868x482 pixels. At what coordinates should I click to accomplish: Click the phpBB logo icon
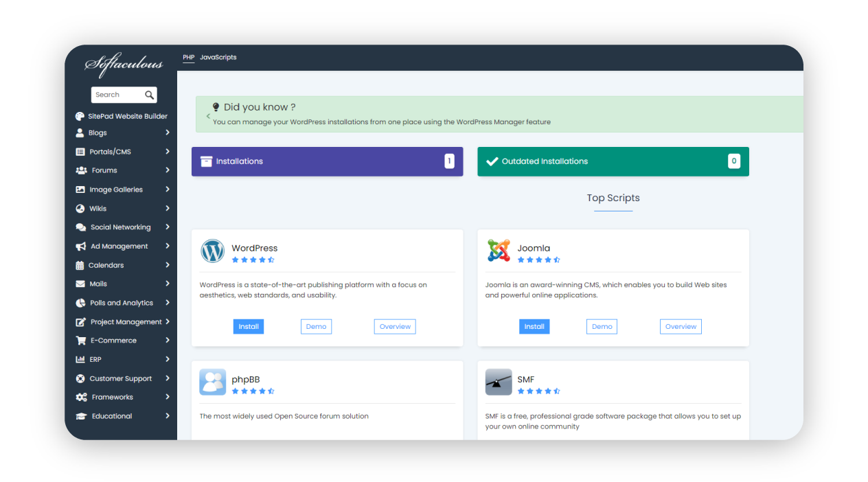pos(213,382)
